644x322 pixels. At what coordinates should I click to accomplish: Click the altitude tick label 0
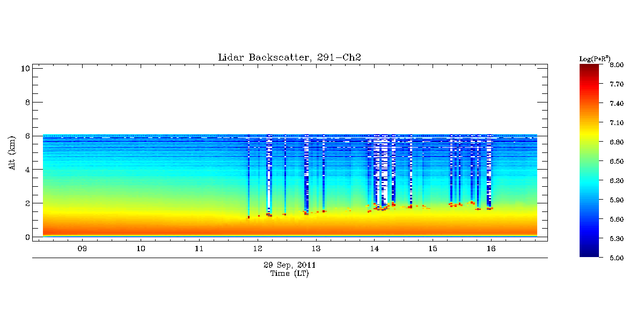(27, 237)
